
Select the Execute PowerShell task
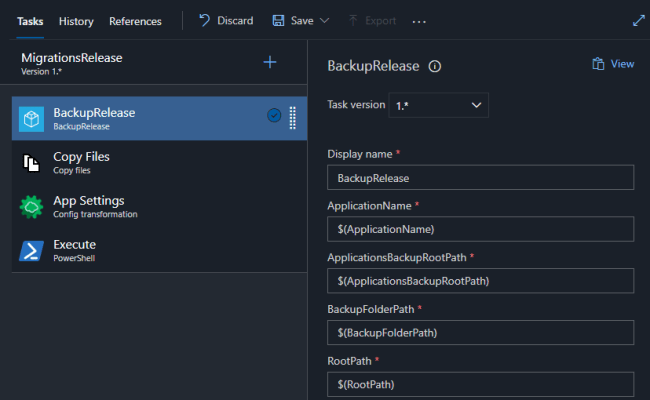pos(160,250)
